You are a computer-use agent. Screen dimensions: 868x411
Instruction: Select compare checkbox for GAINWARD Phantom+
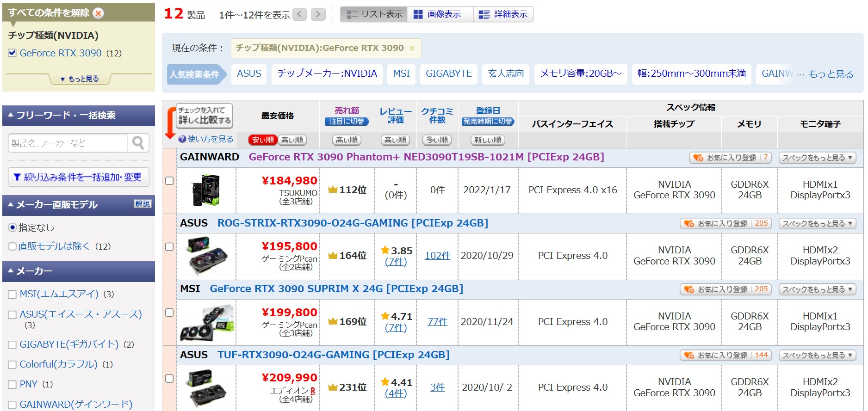point(169,181)
